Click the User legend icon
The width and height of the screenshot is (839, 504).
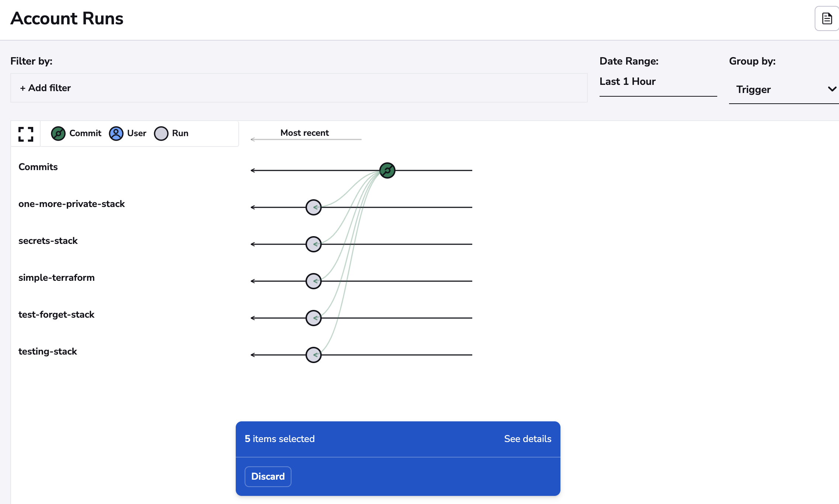(x=116, y=134)
